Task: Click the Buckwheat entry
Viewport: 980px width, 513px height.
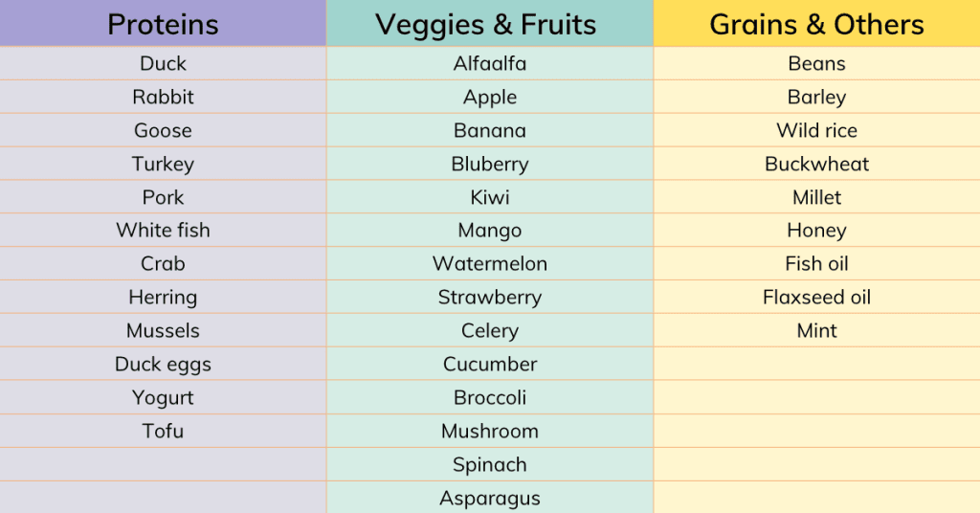Action: click(817, 164)
